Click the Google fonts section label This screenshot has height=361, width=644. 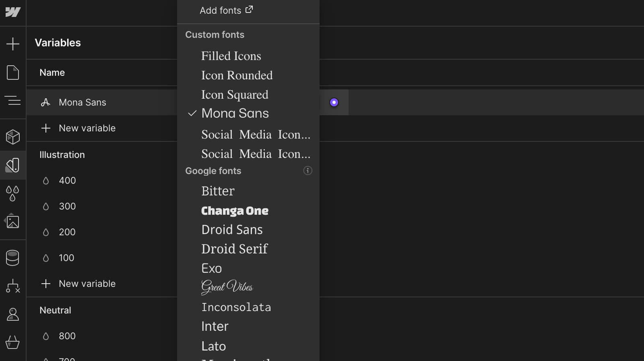(x=213, y=171)
